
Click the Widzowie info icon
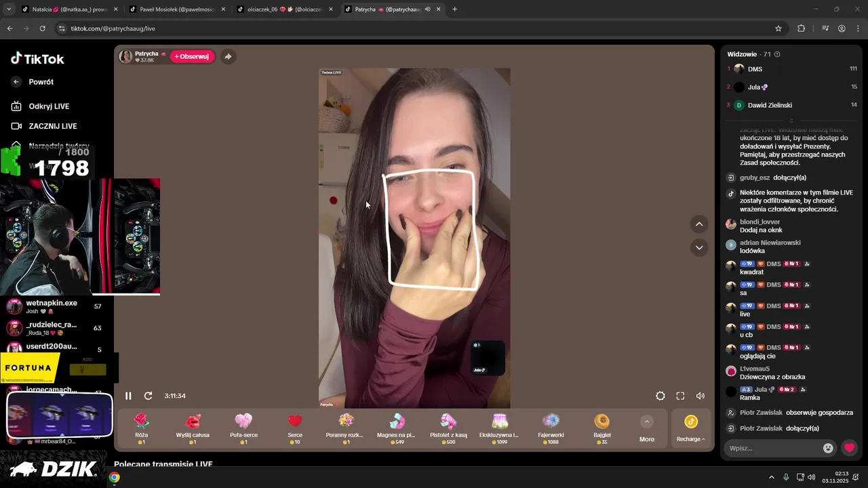click(x=777, y=54)
